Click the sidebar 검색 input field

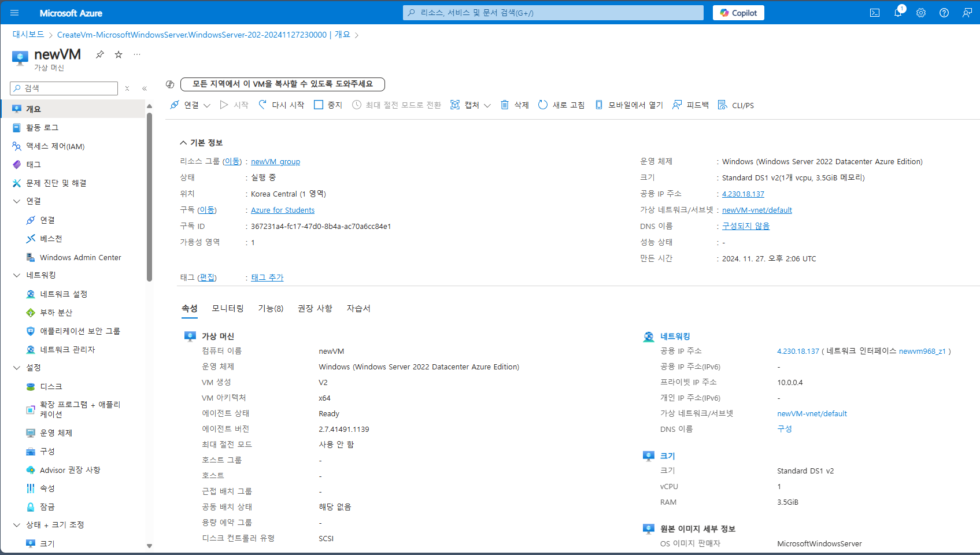(x=64, y=88)
